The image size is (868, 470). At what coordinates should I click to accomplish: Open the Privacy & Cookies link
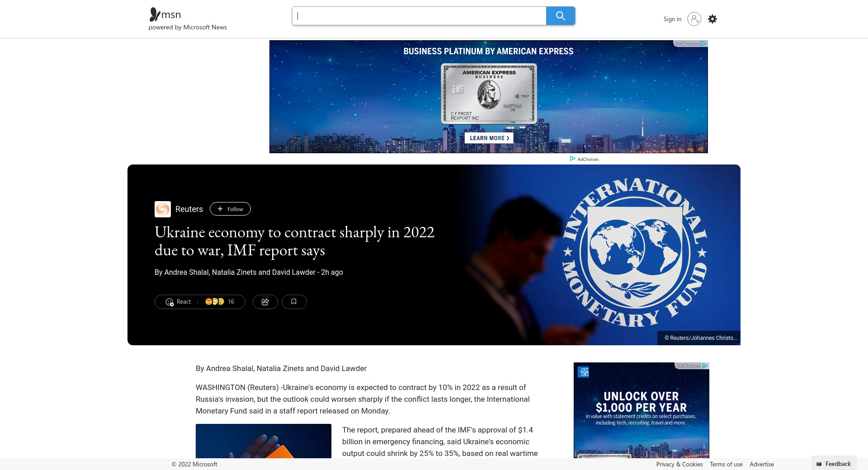(679, 464)
